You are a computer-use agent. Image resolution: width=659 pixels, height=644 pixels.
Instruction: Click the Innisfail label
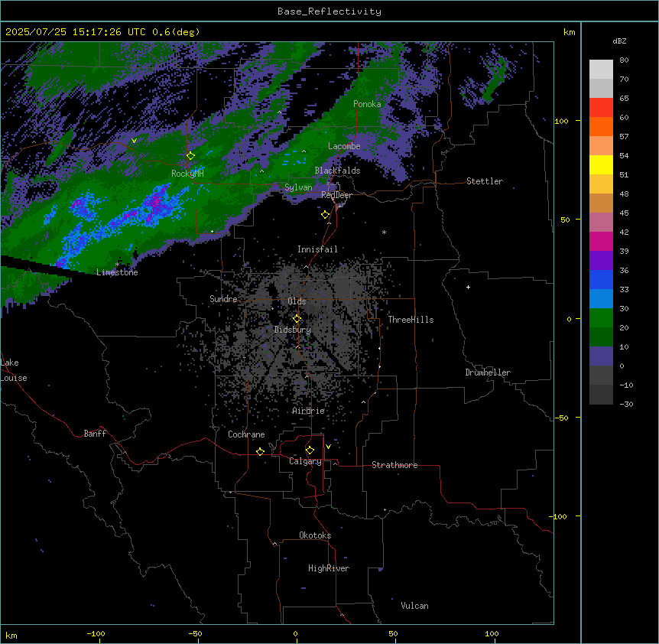point(317,249)
